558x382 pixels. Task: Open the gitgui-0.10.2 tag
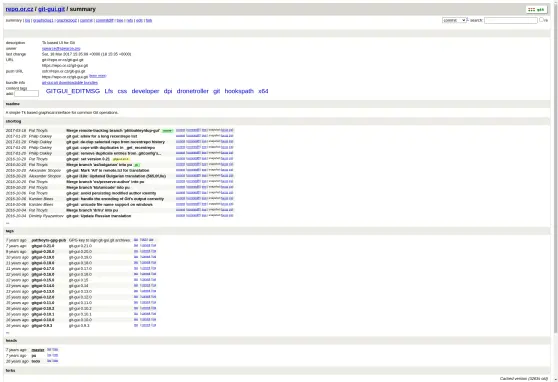(43, 309)
